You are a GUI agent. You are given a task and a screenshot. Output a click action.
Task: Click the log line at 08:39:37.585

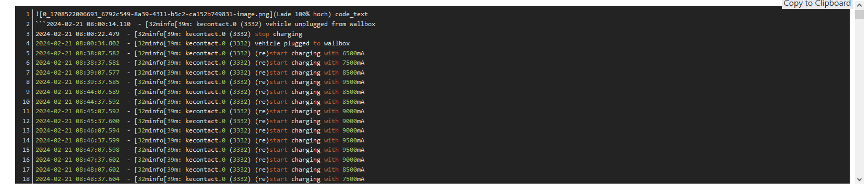pos(200,82)
